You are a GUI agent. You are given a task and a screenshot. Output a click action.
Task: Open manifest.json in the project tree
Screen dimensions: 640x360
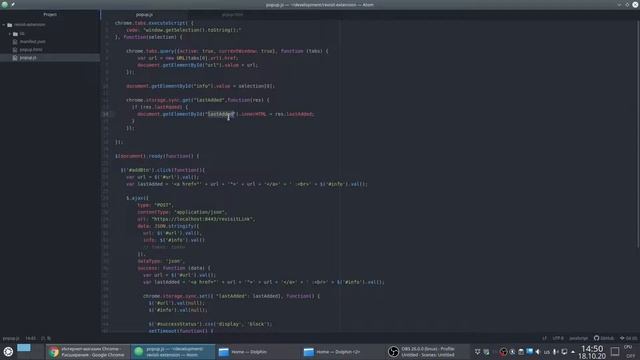[x=32, y=42]
